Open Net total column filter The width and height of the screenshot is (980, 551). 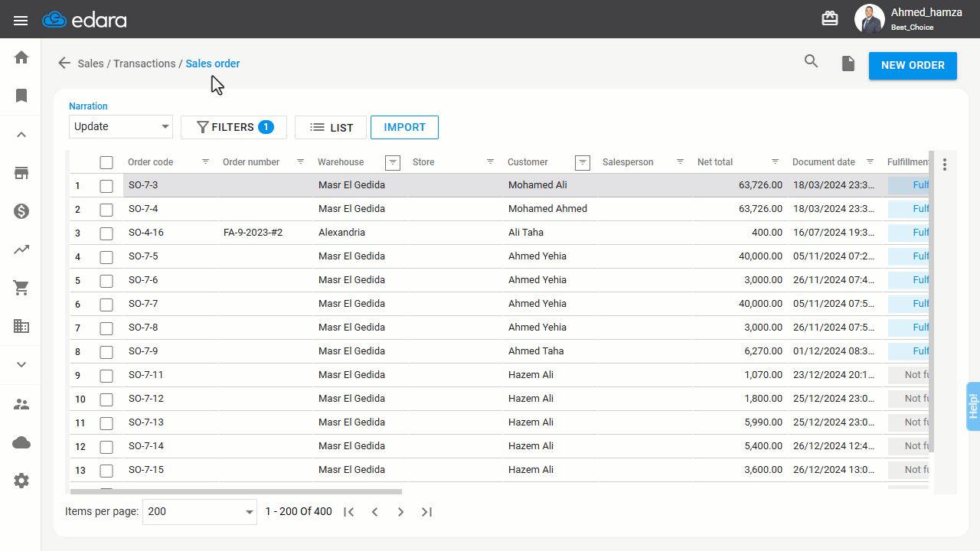click(775, 161)
